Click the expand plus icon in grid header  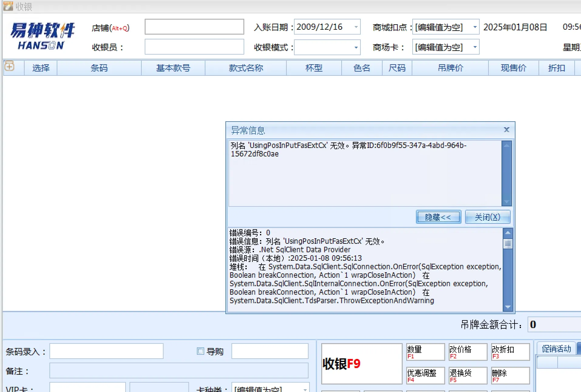[x=9, y=66]
